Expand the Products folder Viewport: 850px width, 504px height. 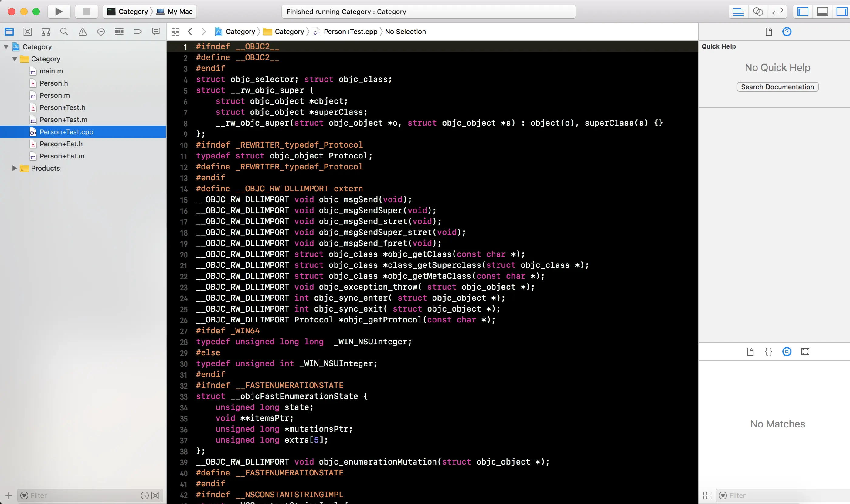[14, 168]
